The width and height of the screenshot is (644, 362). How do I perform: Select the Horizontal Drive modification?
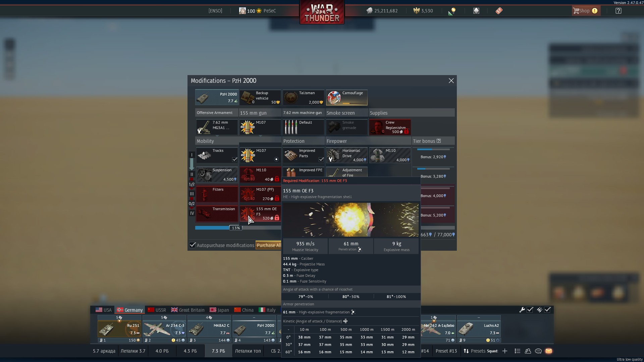[x=346, y=155]
